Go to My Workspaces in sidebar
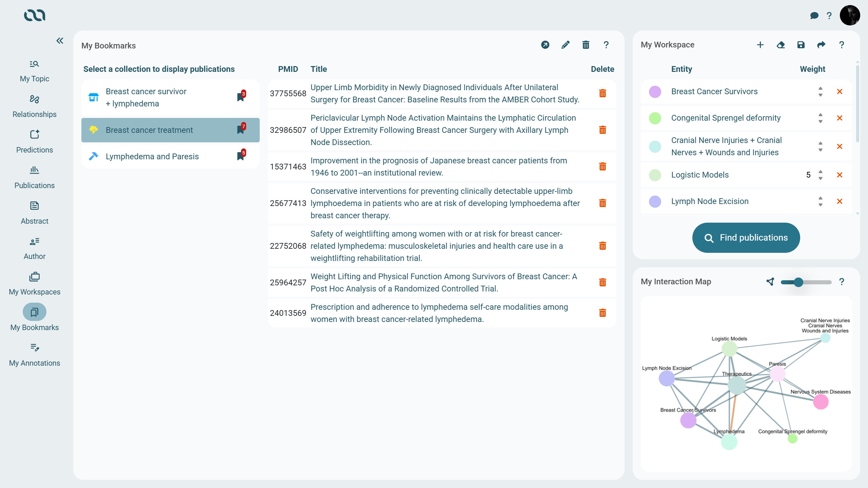 [35, 283]
